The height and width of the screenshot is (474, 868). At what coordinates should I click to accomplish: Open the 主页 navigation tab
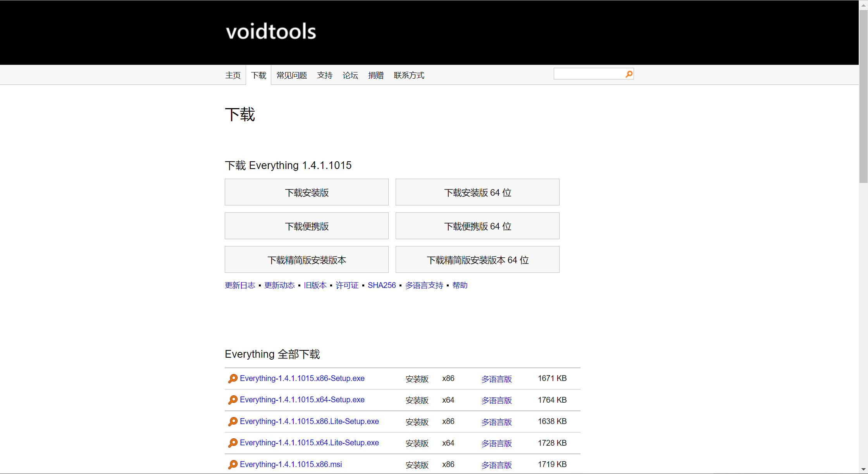(x=233, y=75)
